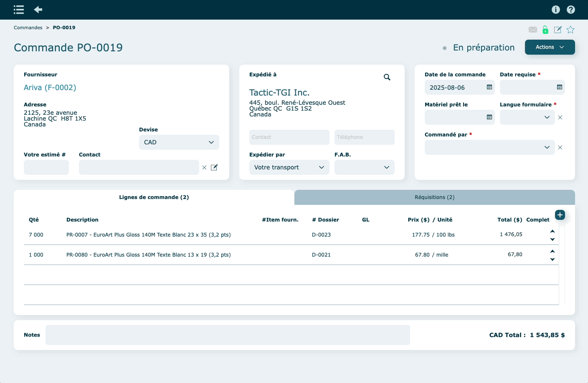The width and height of the screenshot is (588, 383).
Task: Open the Actions button menu
Action: (550, 47)
